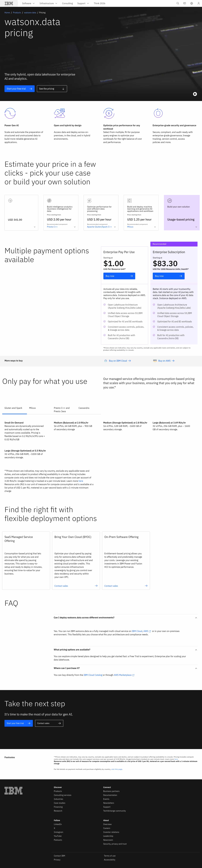
Task: Click the globe region selector icon
Action: [x=191, y=3]
